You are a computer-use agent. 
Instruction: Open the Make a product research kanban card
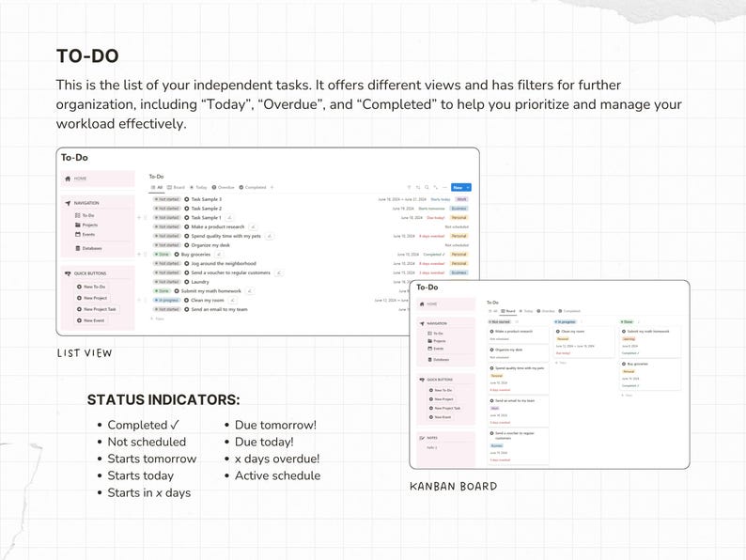[519, 334]
